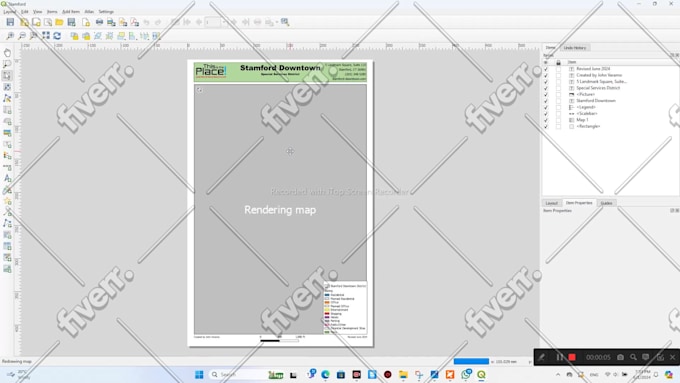Activate Select/Move item tool
The image size is (680, 383).
pos(7,75)
